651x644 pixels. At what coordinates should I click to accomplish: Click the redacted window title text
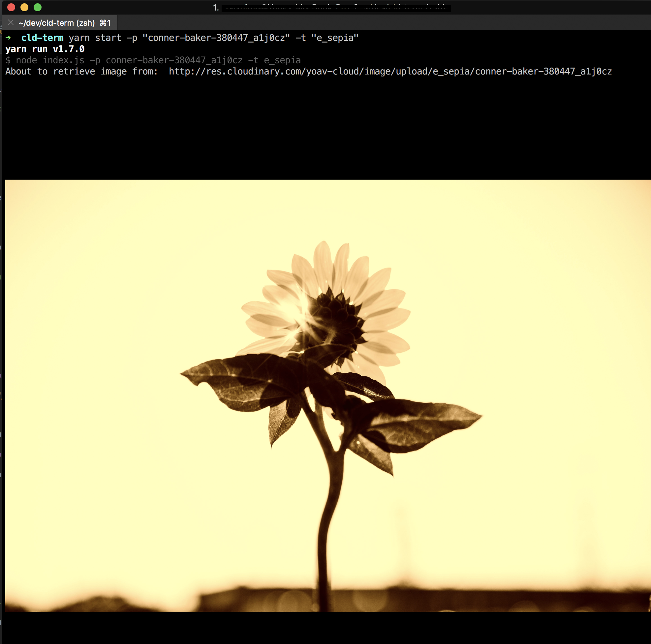coord(336,7)
